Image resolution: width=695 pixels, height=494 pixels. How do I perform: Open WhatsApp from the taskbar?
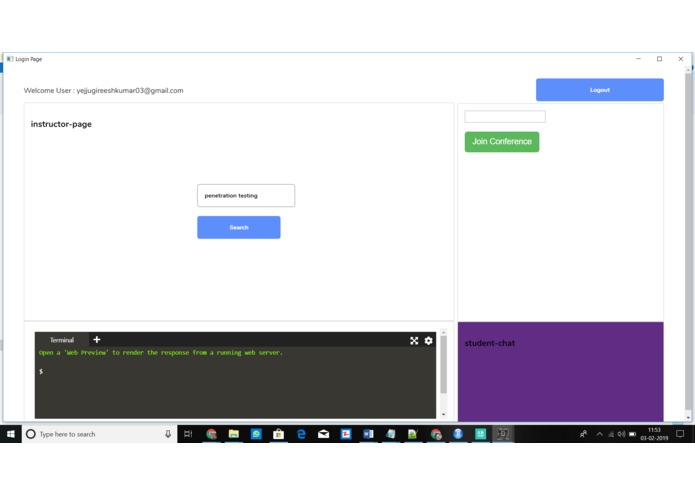(x=256, y=434)
